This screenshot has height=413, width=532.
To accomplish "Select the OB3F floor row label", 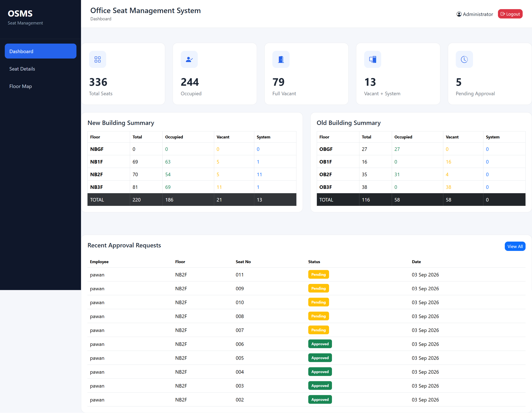I will (x=326, y=187).
